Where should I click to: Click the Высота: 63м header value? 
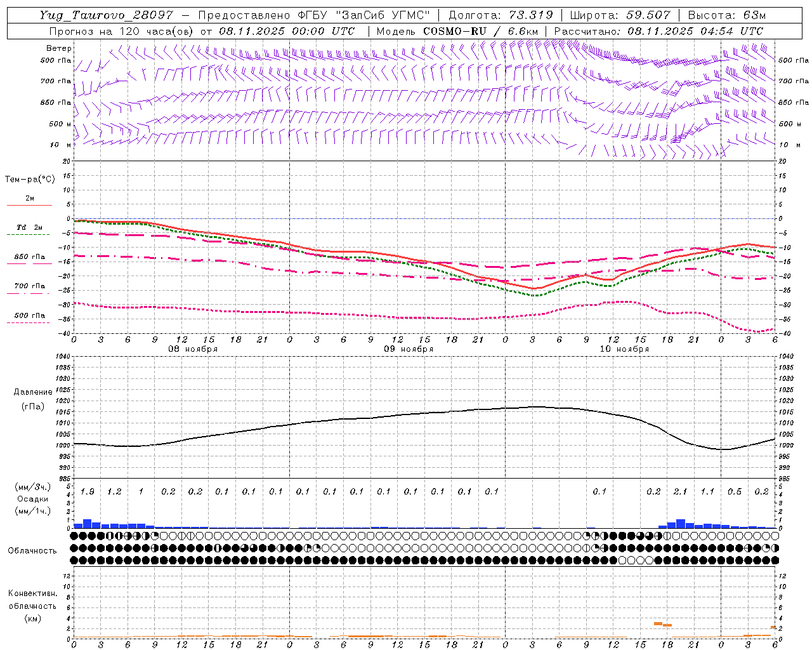coord(727,15)
